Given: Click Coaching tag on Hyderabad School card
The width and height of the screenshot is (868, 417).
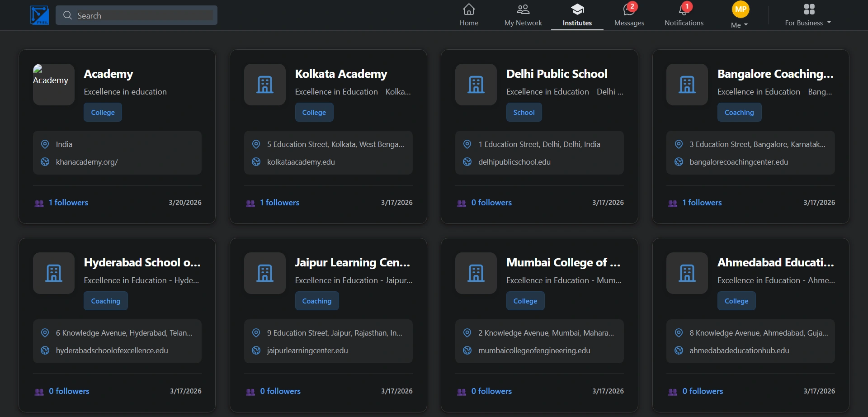Looking at the screenshot, I should [105, 301].
